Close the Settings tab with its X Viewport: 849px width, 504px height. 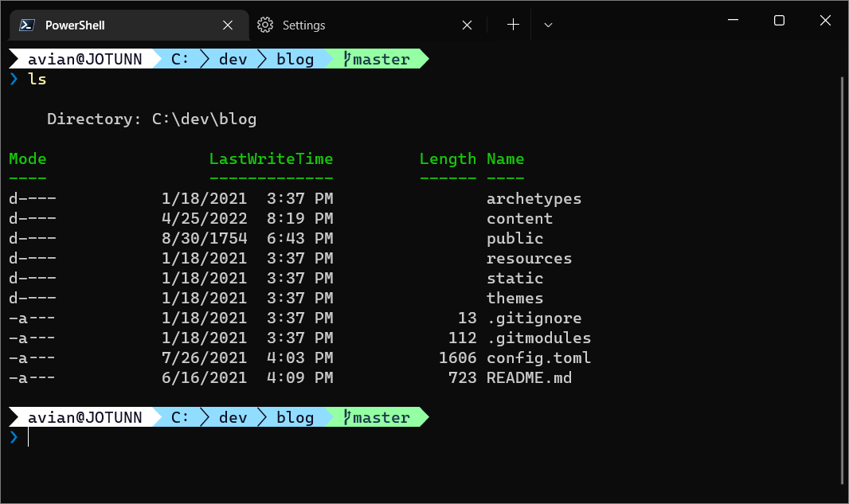[467, 25]
